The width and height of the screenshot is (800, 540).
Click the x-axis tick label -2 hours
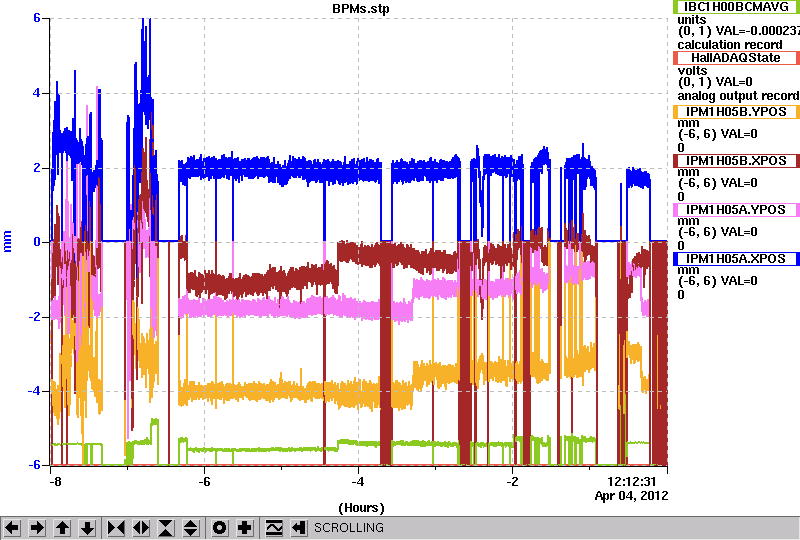tap(512, 482)
